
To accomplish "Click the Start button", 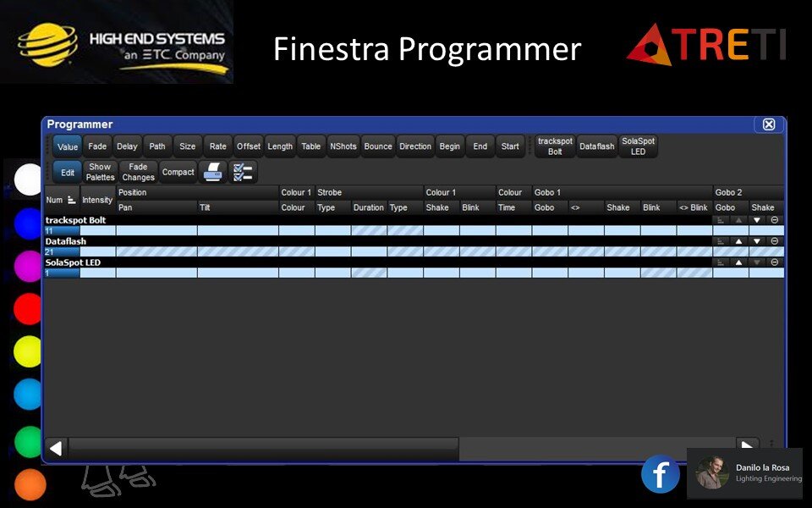I will tap(510, 146).
